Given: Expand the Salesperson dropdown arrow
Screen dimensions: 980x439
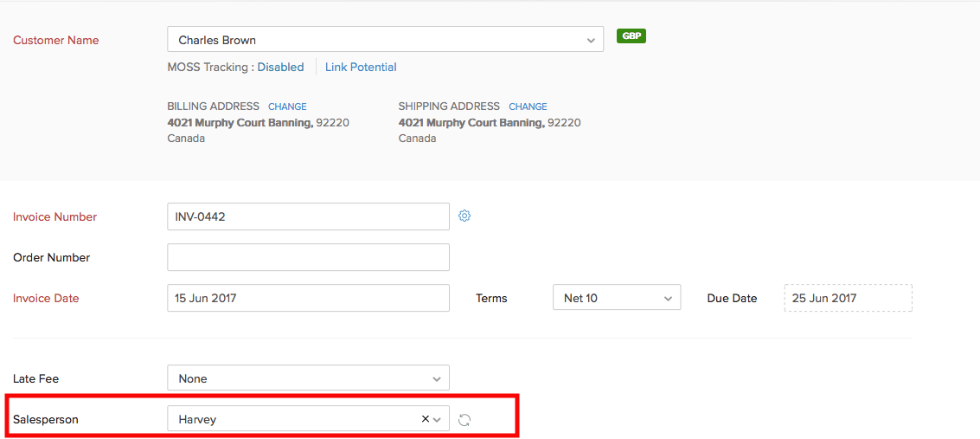Looking at the screenshot, I should (438, 420).
